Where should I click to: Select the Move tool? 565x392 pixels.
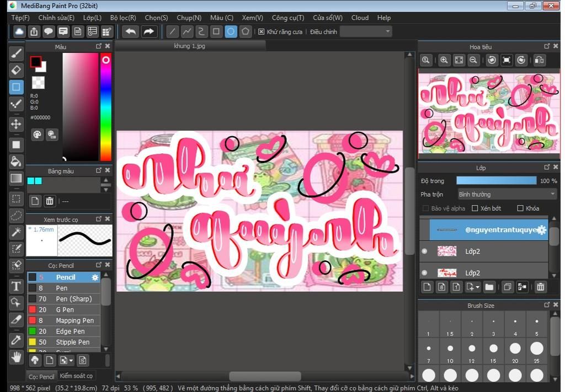click(16, 124)
